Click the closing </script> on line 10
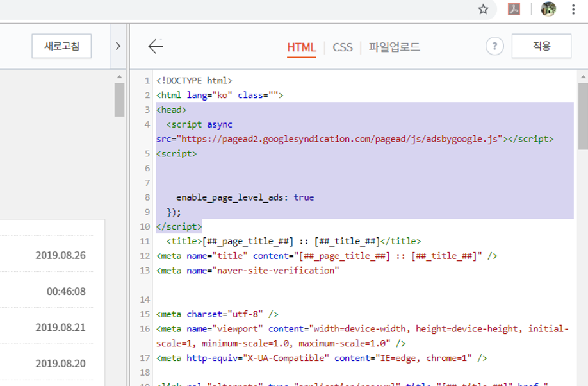The height and width of the screenshot is (386, 588). [x=179, y=227]
